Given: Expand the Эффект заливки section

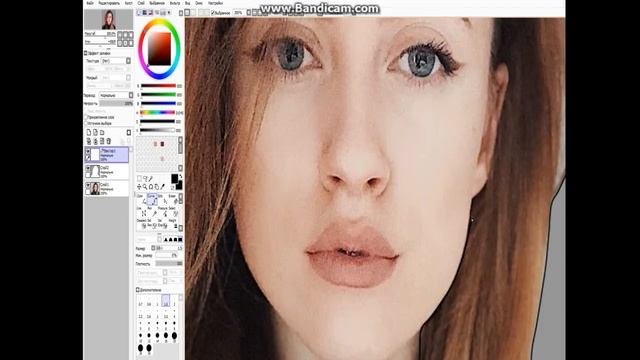Looking at the screenshot, I should (x=86, y=53).
